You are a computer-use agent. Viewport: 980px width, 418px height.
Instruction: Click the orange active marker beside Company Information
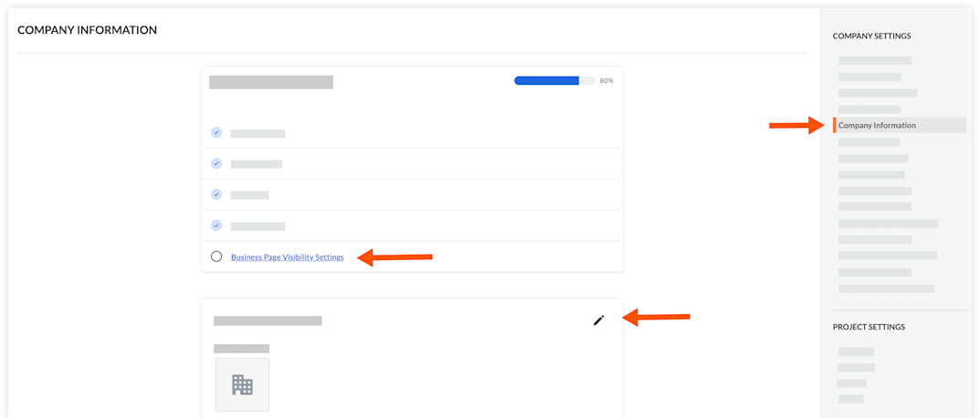(x=835, y=125)
